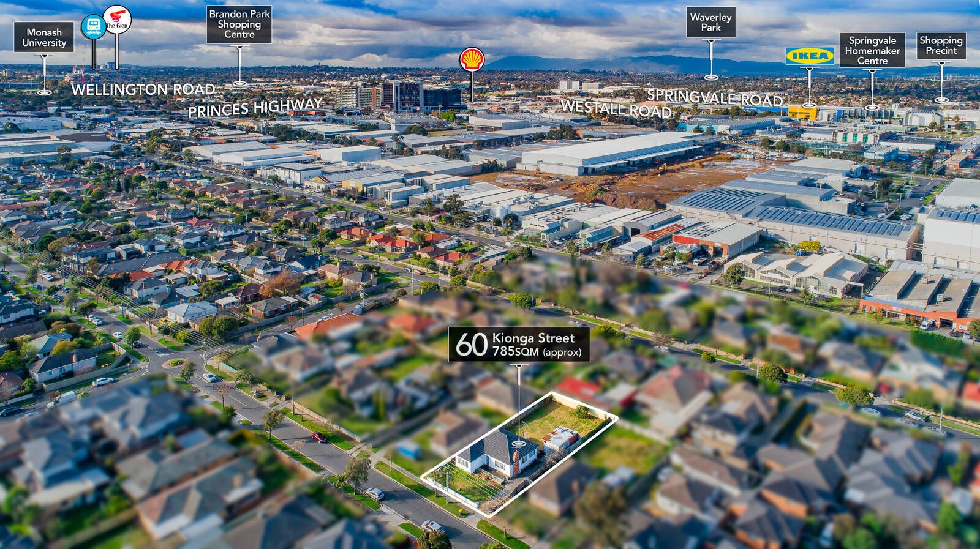Click the Wellington Road text
Image resolution: width=980 pixels, height=549 pixels.
pyautogui.click(x=143, y=89)
